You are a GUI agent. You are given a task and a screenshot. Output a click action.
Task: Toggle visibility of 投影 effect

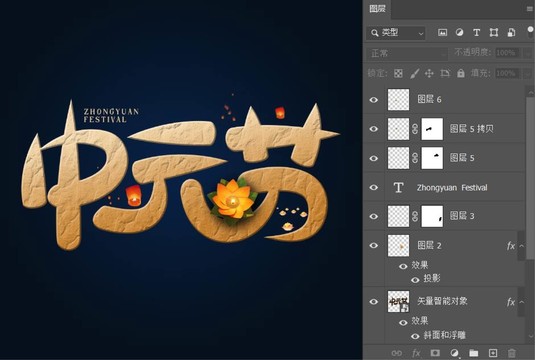coord(415,280)
